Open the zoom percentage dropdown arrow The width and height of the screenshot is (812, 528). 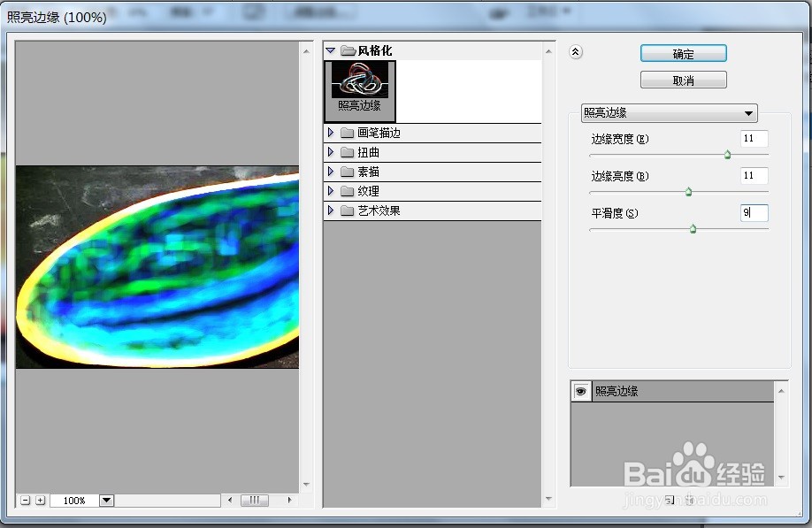(107, 500)
